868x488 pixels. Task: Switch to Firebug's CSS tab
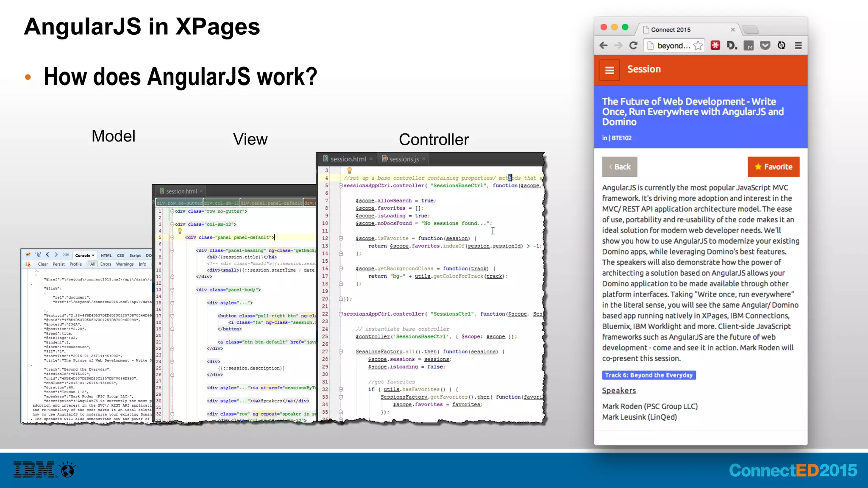click(120, 255)
